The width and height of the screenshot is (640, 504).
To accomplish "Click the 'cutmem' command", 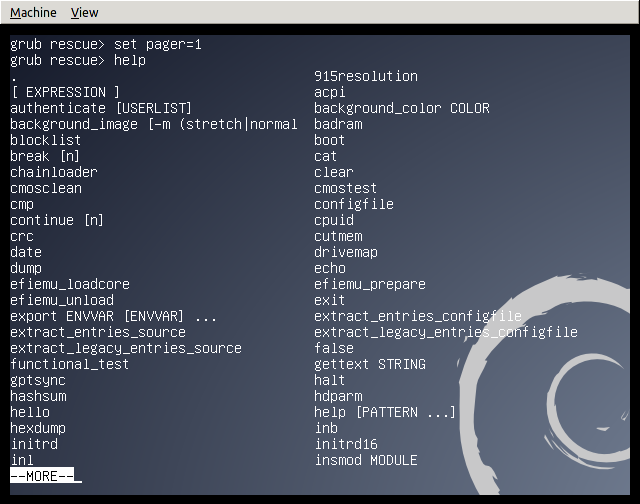I will (x=338, y=236).
